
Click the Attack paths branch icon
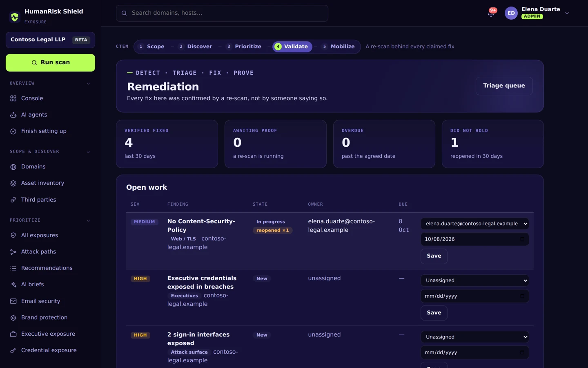pyautogui.click(x=13, y=252)
